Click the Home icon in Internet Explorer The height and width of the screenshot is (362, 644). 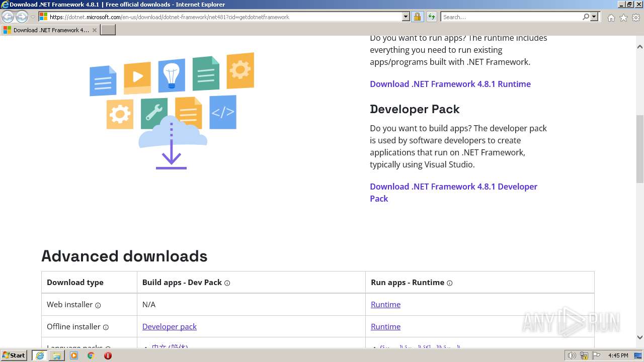coord(611,18)
